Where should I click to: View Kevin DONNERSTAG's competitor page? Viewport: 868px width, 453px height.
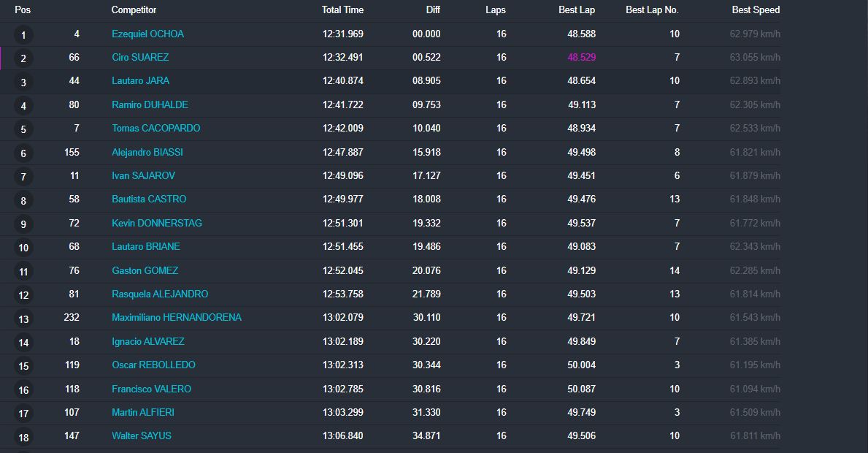(x=156, y=223)
